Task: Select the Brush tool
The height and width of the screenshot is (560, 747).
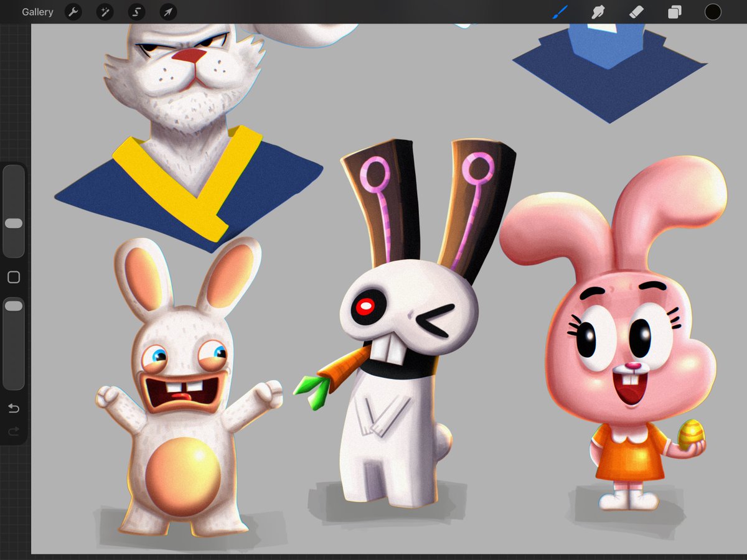Action: point(560,12)
